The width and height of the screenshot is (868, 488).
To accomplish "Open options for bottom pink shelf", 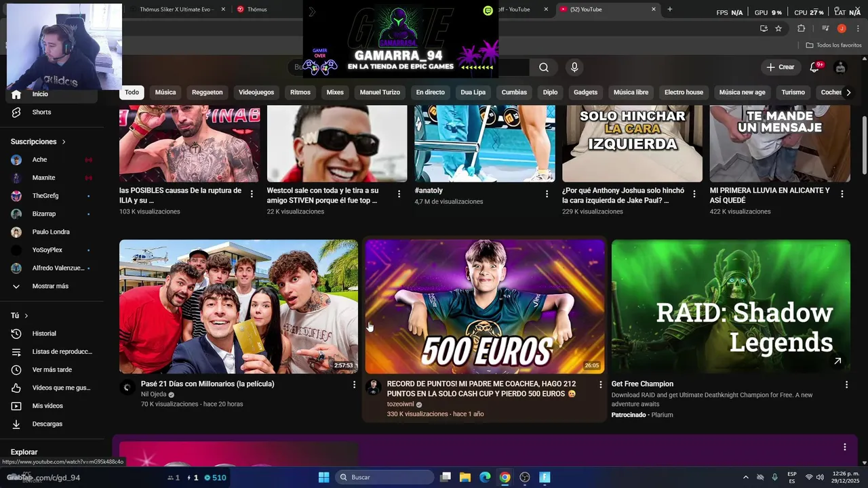I will click(x=845, y=447).
